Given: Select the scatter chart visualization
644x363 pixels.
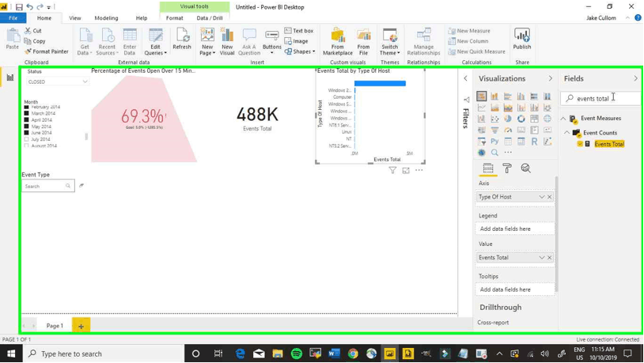Looking at the screenshot, I should 494,119.
